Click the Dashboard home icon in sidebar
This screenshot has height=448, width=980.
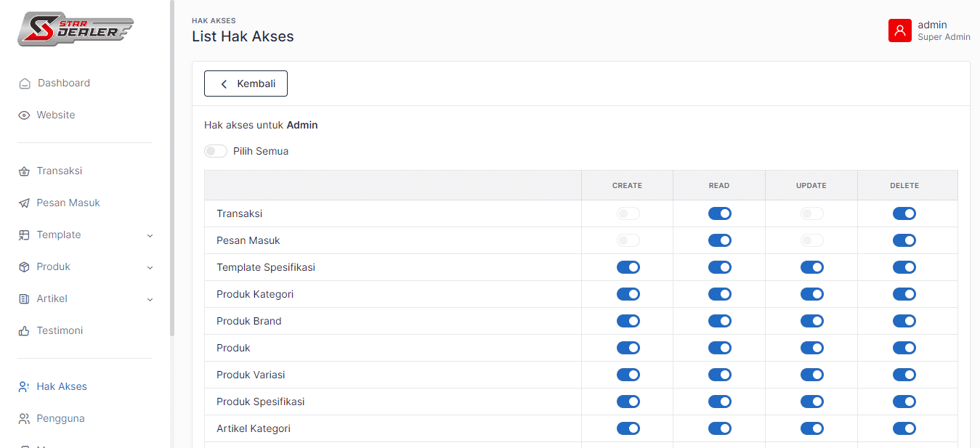point(25,84)
